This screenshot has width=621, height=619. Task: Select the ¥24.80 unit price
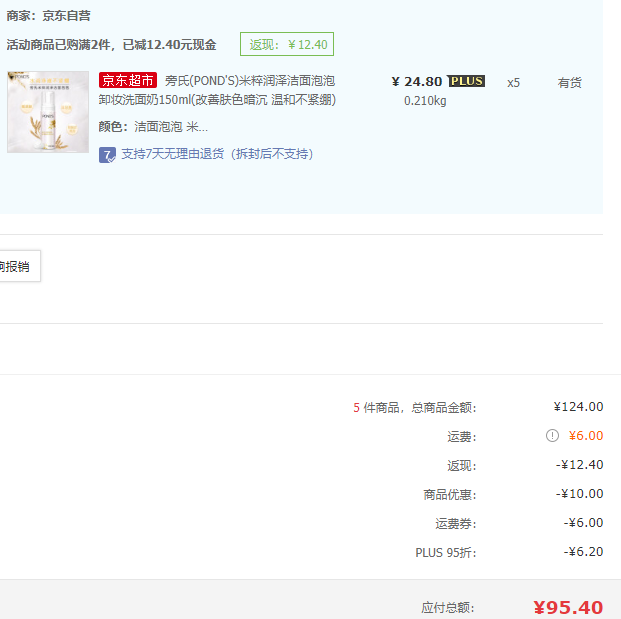pyautogui.click(x=417, y=82)
